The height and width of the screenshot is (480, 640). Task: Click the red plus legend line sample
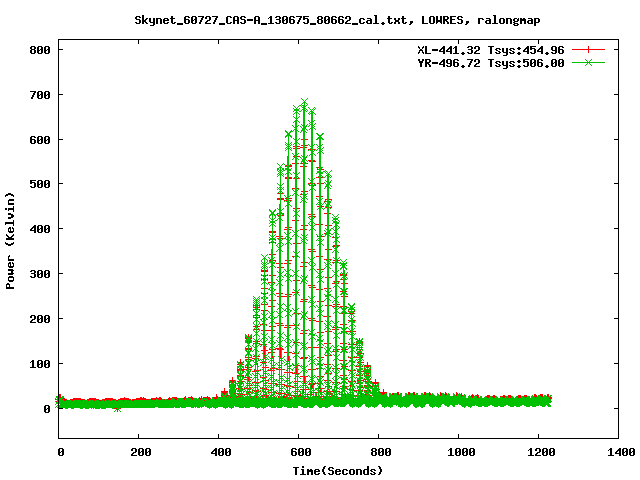click(x=588, y=50)
